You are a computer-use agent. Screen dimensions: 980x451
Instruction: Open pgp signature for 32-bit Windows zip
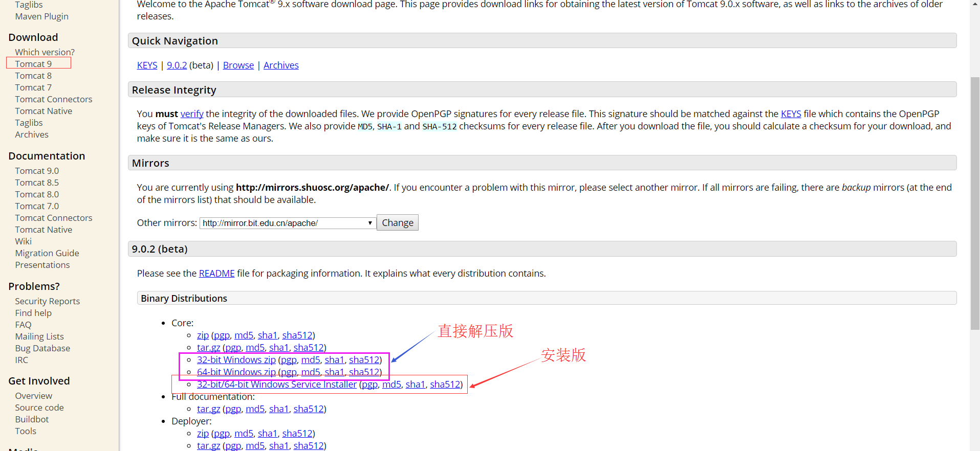pyautogui.click(x=289, y=360)
